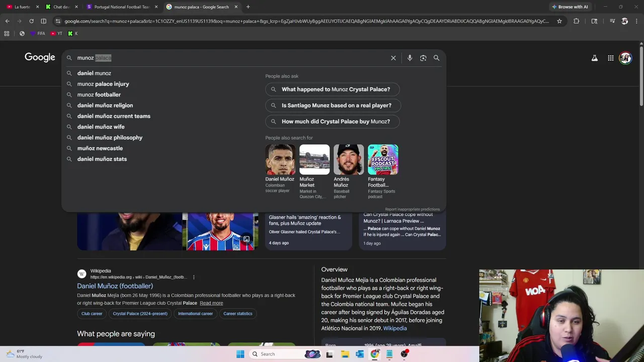Reload the page
The width and height of the screenshot is (644, 362).
31,21
